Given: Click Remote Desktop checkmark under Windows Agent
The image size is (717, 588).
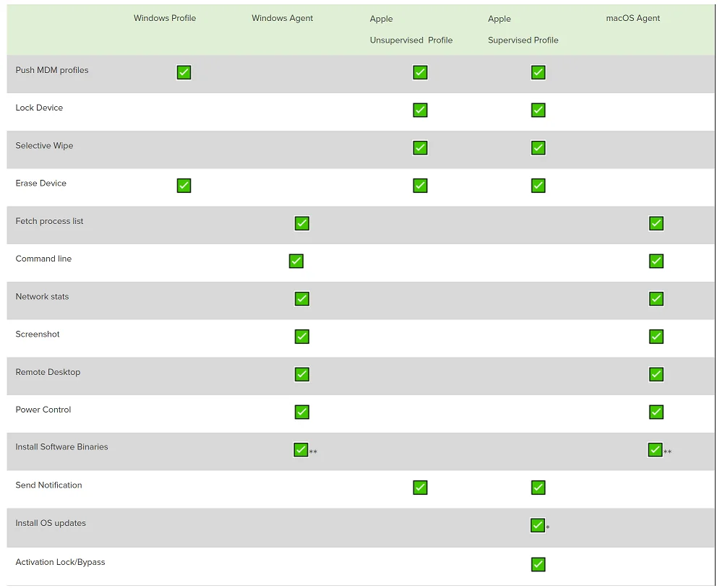Looking at the screenshot, I should click(302, 374).
